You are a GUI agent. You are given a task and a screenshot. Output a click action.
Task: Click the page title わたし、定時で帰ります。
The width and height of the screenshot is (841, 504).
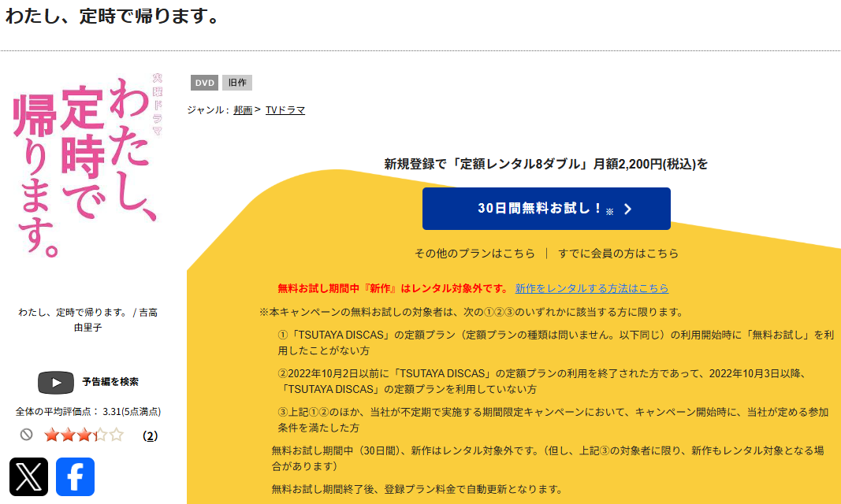tap(113, 16)
